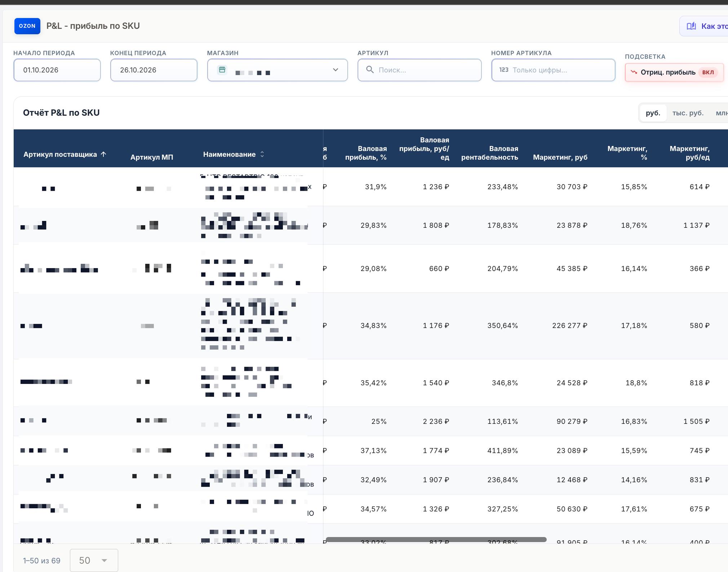The width and height of the screenshot is (728, 572).
Task: Click the sort icon next to Наименование
Action: (x=262, y=154)
